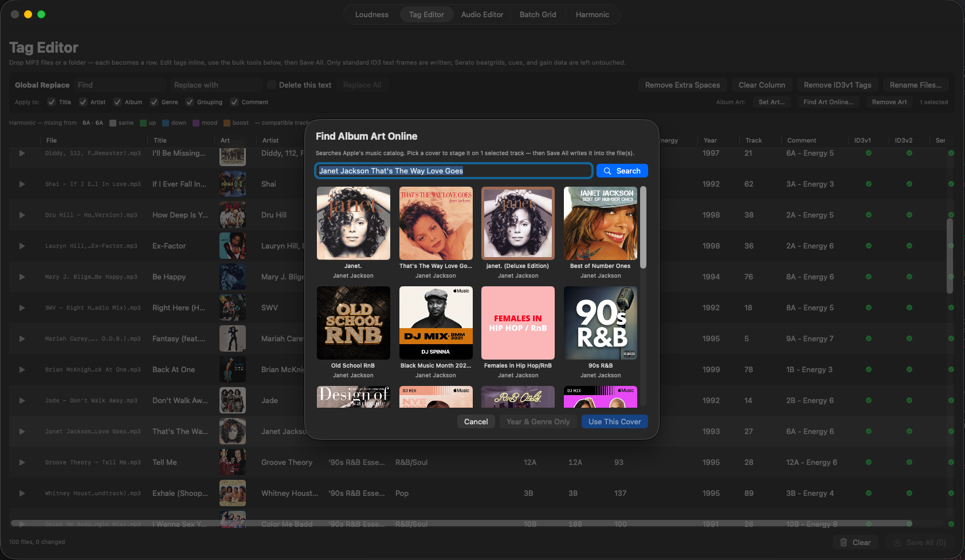The image size is (965, 560).
Task: Click Find Art Online button
Action: (x=828, y=102)
